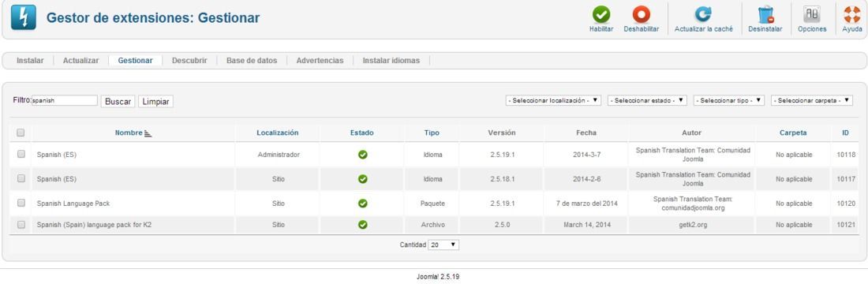Switch to the Actualizar tab
Viewport: 868px width, 284px height.
[80, 61]
